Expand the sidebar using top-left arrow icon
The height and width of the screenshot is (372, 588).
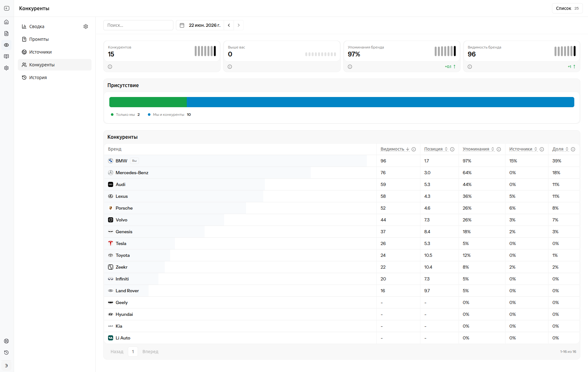(7, 8)
